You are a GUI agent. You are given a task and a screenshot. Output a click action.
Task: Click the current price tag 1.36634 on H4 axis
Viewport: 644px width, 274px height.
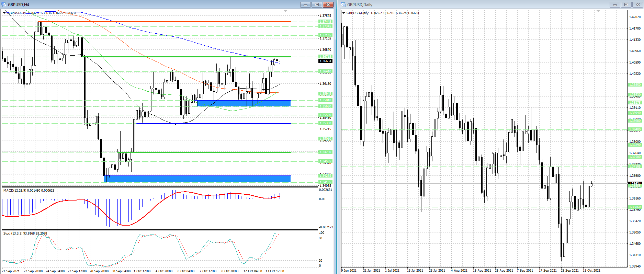pyautogui.click(x=325, y=61)
